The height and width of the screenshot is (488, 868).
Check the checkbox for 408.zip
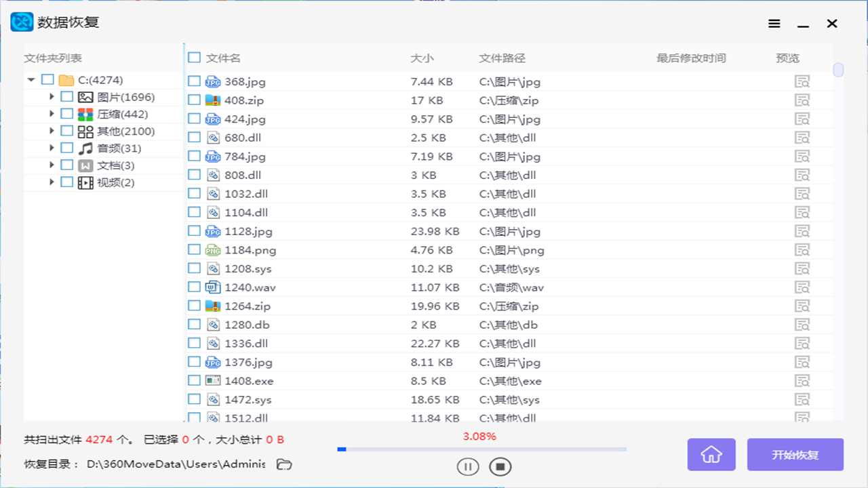coord(194,100)
